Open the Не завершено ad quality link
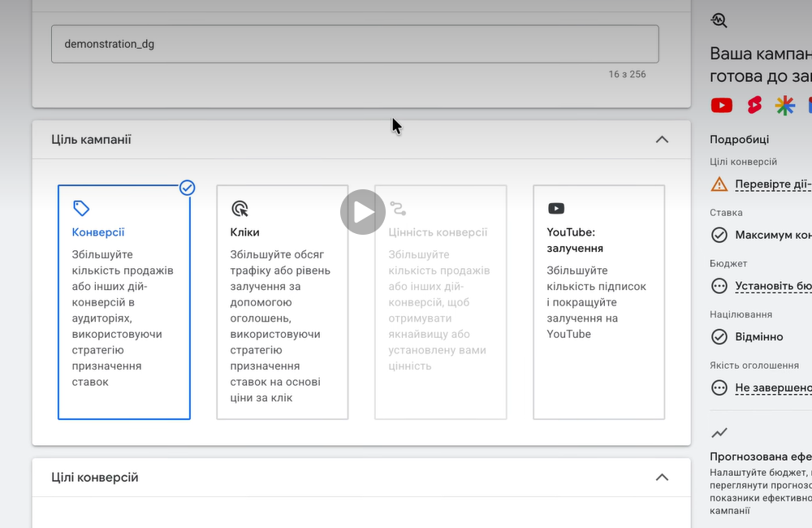The image size is (812, 528). coord(773,387)
